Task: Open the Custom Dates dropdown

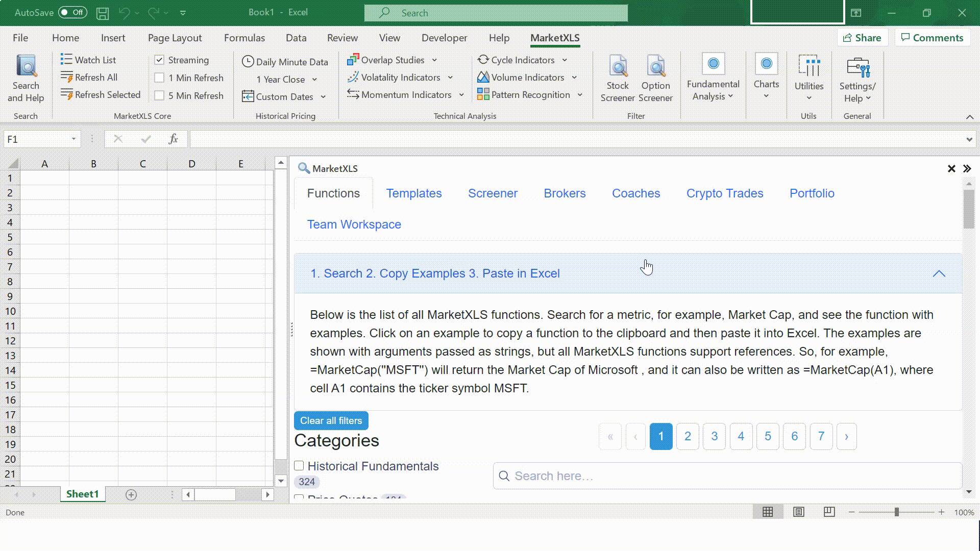Action: 323,97
